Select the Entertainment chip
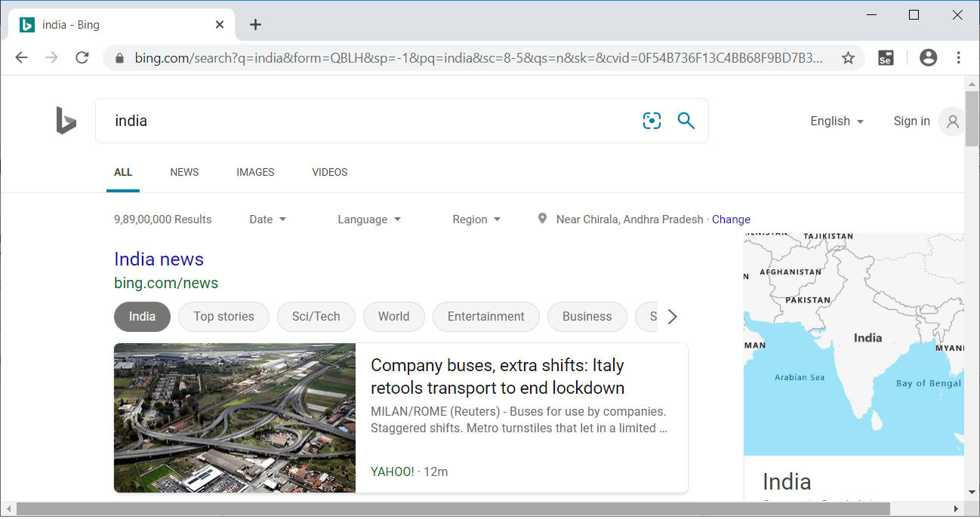This screenshot has height=519, width=980. click(486, 317)
